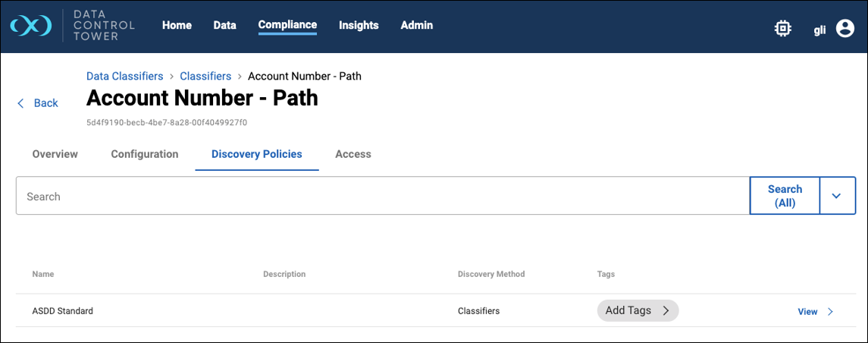Screen dimensions: 868x343
Task: Expand the search options dropdown arrow
Action: click(x=836, y=197)
